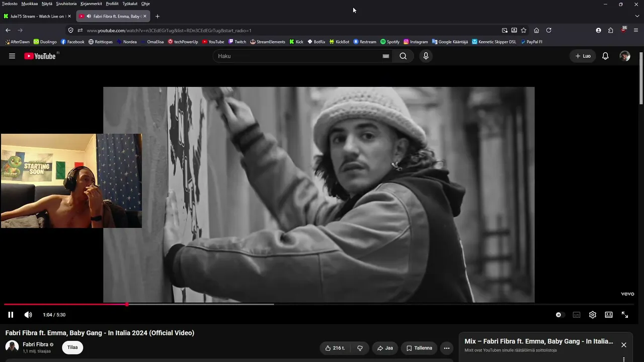Open the Fabri Fibra channel name link
Image resolution: width=644 pixels, height=362 pixels.
coord(35,344)
